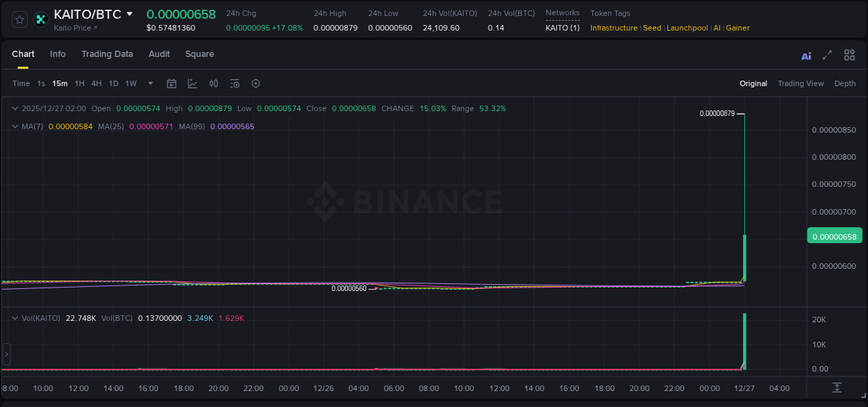The image size is (868, 407).
Task: Switch chart mode to Depth
Action: point(844,83)
